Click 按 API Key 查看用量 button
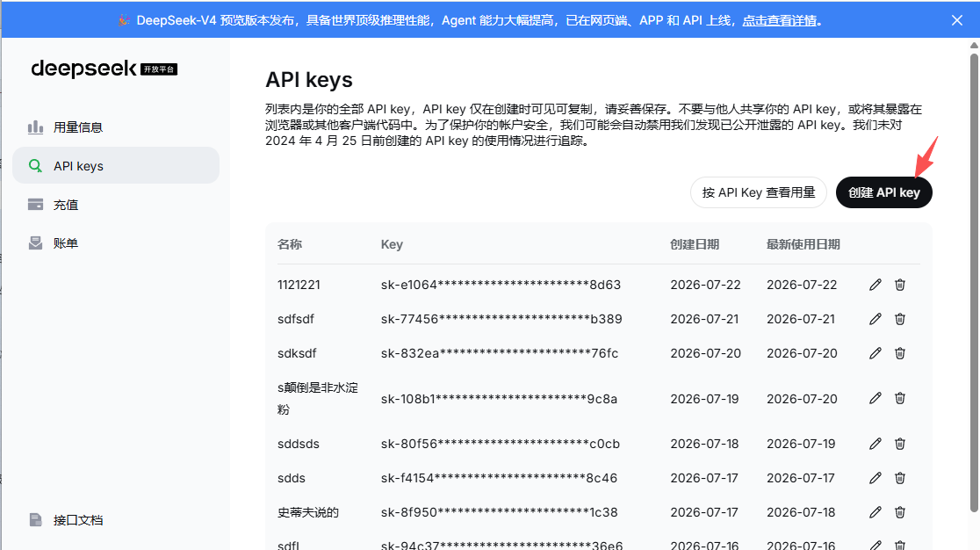 [x=758, y=192]
